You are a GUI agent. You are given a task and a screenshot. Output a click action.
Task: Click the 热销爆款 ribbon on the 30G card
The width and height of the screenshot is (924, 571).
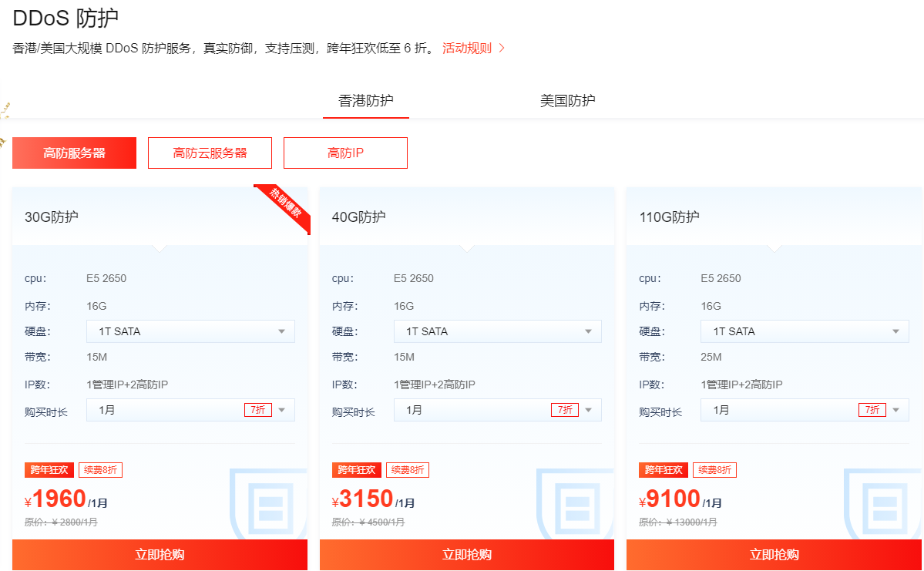click(x=285, y=207)
